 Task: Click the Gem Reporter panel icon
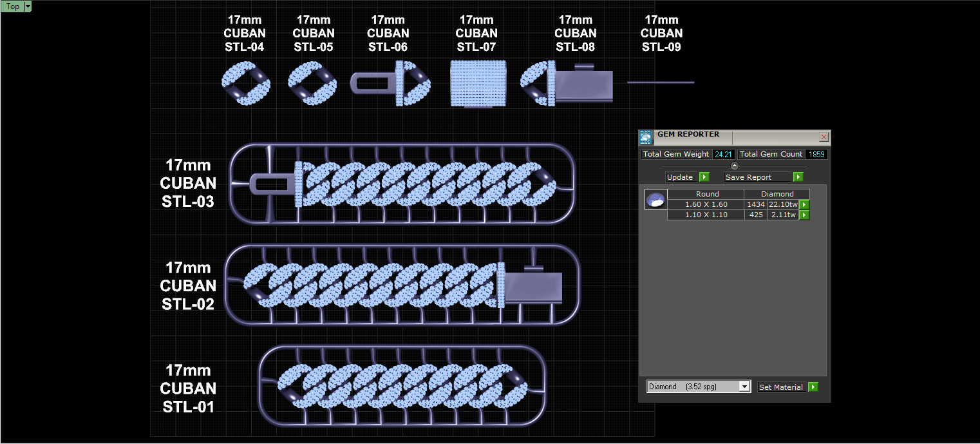(x=646, y=137)
